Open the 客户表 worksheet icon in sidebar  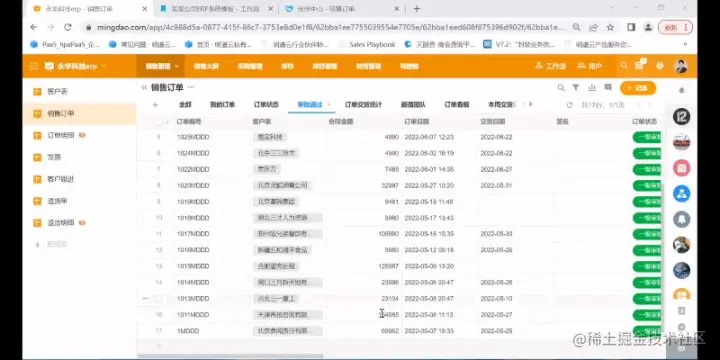click(38, 92)
